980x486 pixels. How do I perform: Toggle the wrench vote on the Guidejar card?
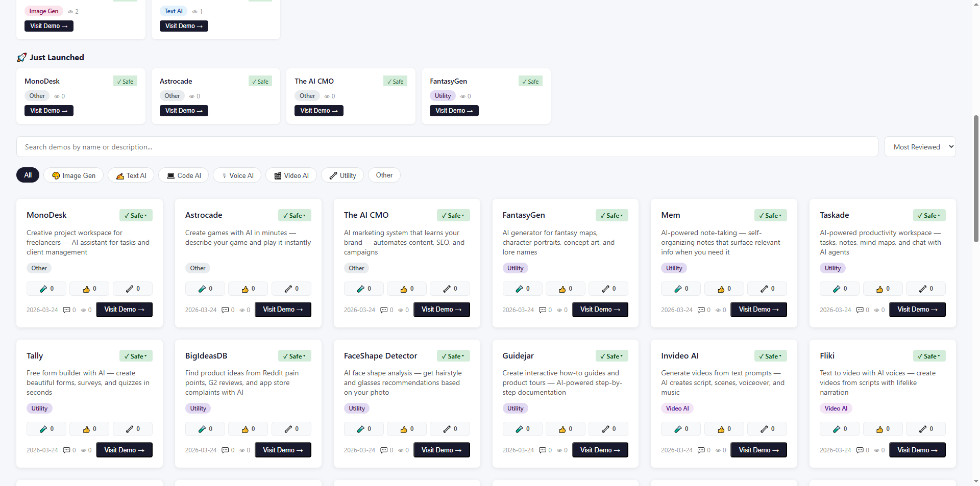(608, 429)
